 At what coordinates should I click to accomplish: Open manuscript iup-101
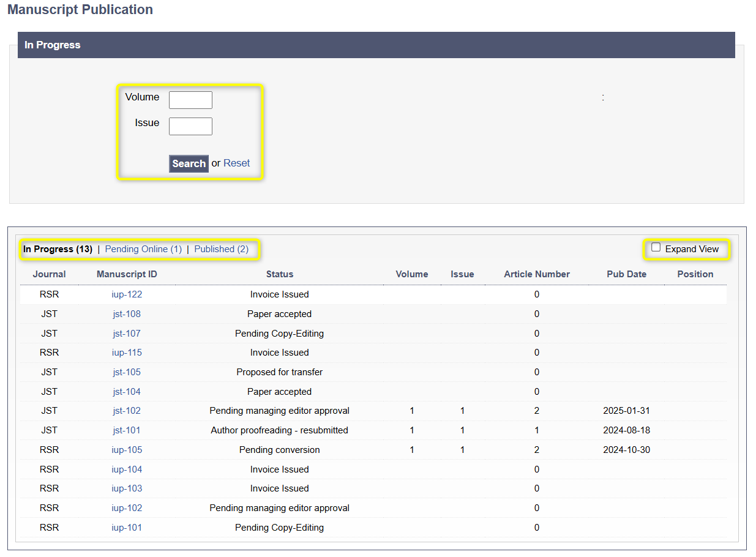(127, 528)
